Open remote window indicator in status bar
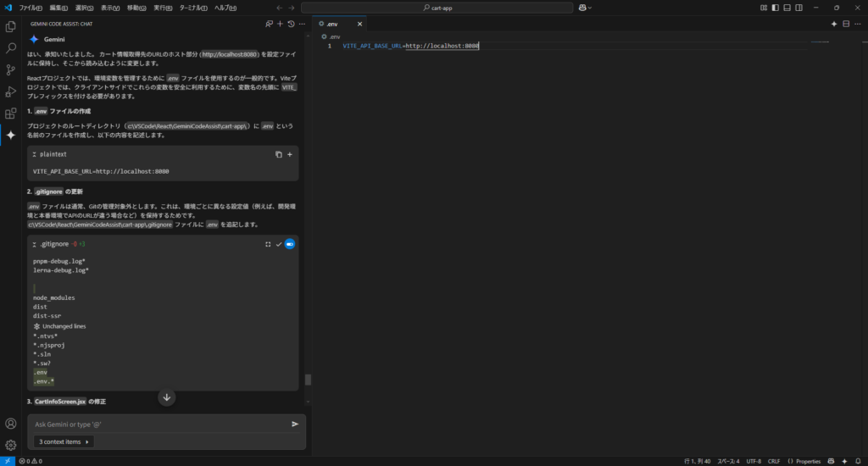868x466 pixels. coord(7,461)
